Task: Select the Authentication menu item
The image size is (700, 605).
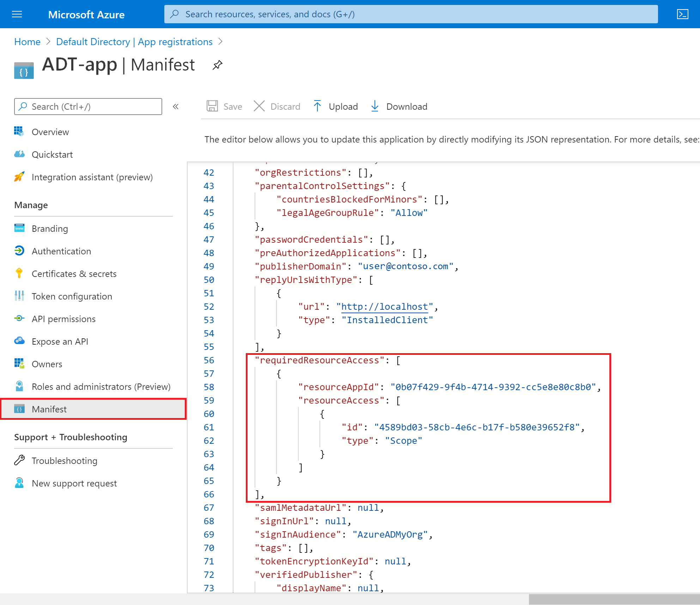Action: [x=61, y=251]
